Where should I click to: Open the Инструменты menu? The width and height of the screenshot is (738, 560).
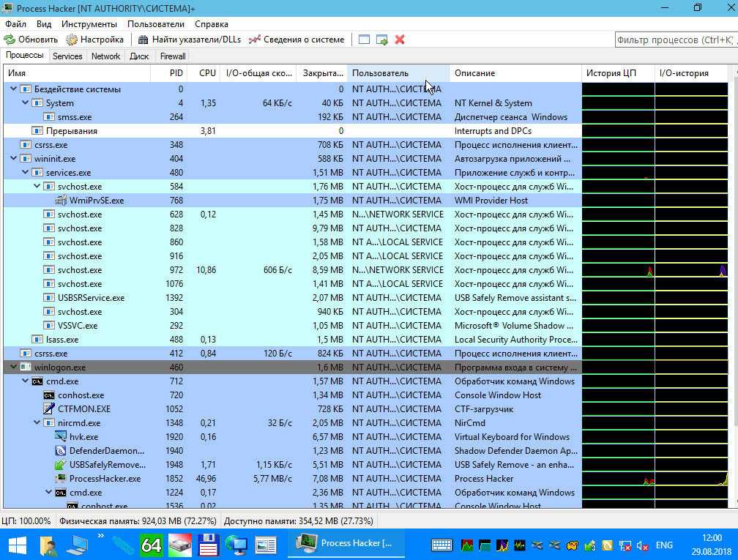(89, 24)
